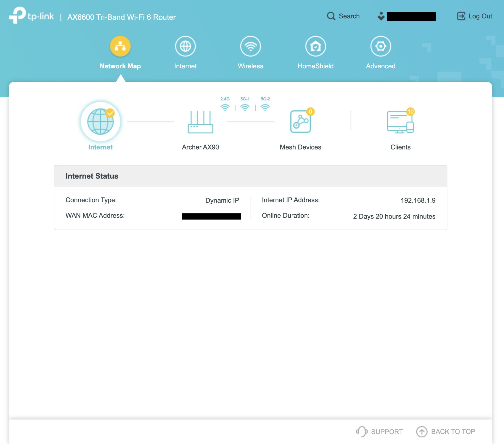
Task: Click the 5G-2 wireless band icon
Action: point(265,107)
